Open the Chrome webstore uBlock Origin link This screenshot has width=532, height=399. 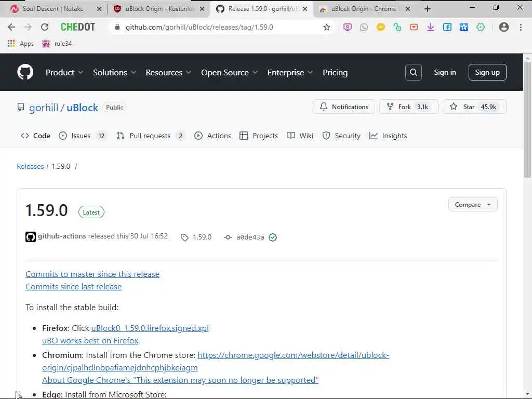[216, 361]
